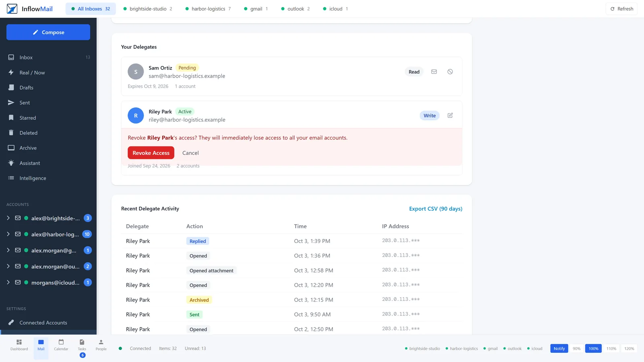Click the envelope icon for Sam Ortiz
The width and height of the screenshot is (644, 362).
point(434,72)
